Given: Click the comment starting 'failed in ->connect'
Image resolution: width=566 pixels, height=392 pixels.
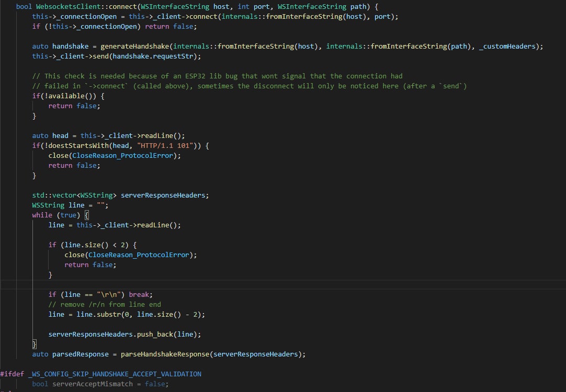Looking at the screenshot, I should click(x=250, y=86).
